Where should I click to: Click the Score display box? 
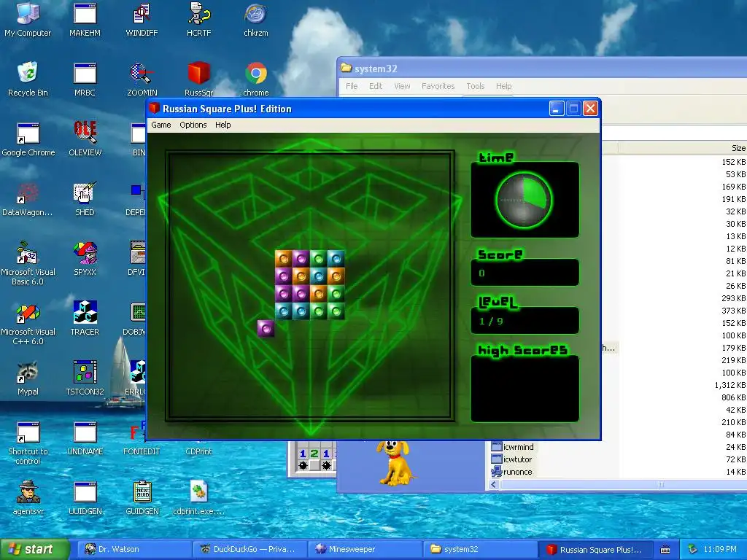pos(525,273)
